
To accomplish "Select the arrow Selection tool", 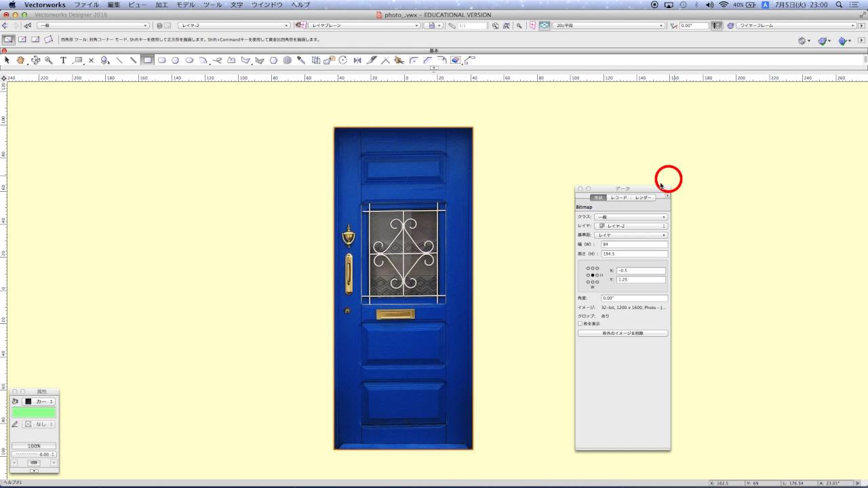I will 7,60.
